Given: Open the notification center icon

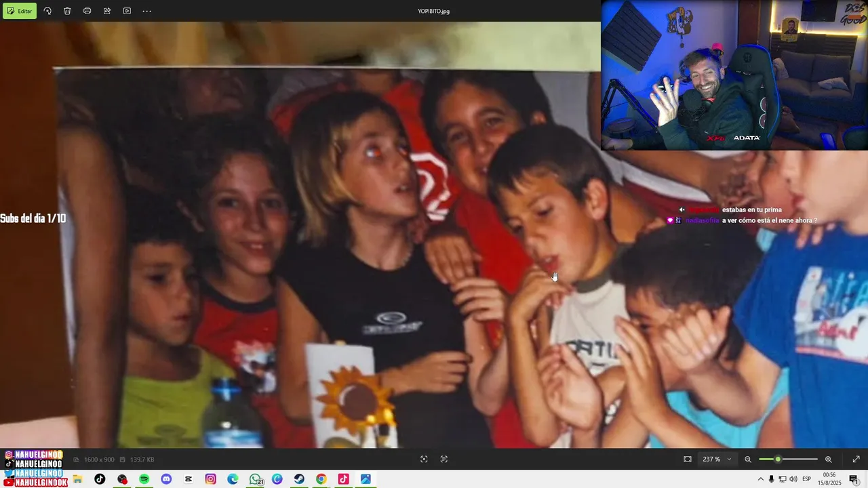Looking at the screenshot, I should click(x=854, y=479).
